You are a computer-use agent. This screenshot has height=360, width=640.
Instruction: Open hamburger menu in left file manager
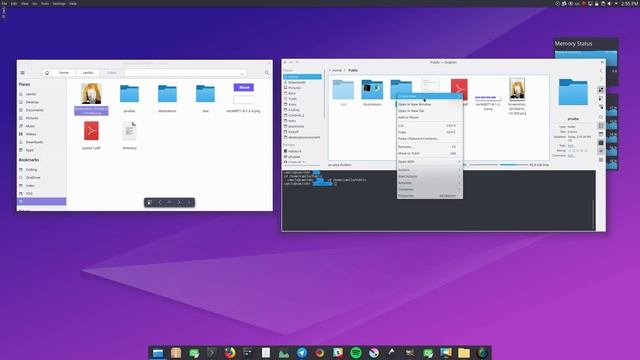(x=23, y=73)
